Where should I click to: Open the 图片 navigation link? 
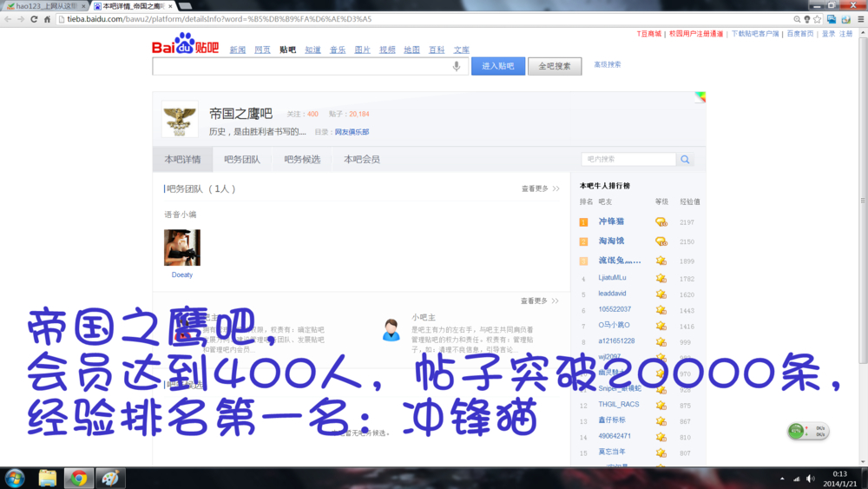point(363,50)
